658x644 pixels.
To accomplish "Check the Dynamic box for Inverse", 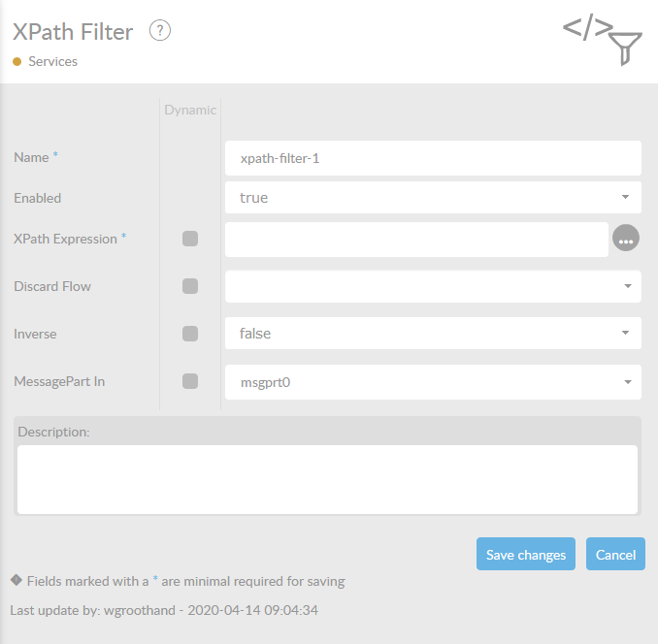I will click(x=190, y=334).
